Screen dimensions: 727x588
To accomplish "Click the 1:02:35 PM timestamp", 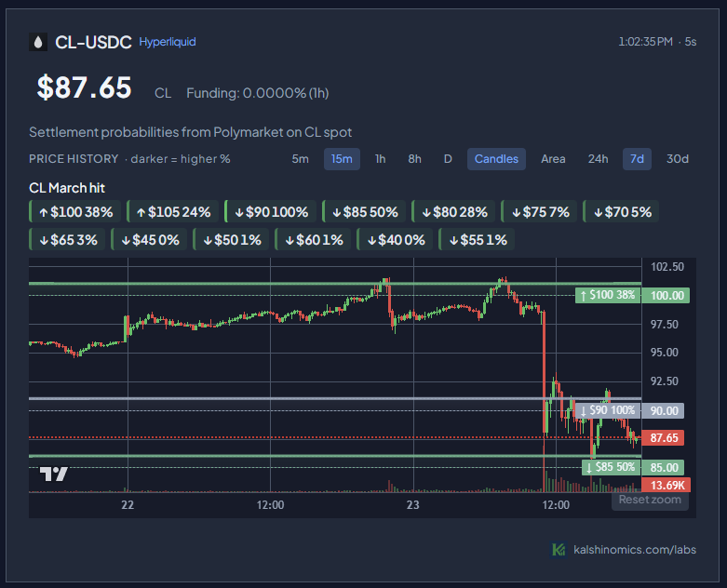I will (645, 42).
